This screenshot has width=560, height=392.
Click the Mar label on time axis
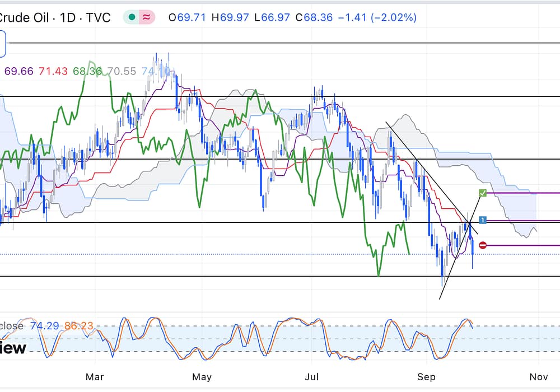95,376
